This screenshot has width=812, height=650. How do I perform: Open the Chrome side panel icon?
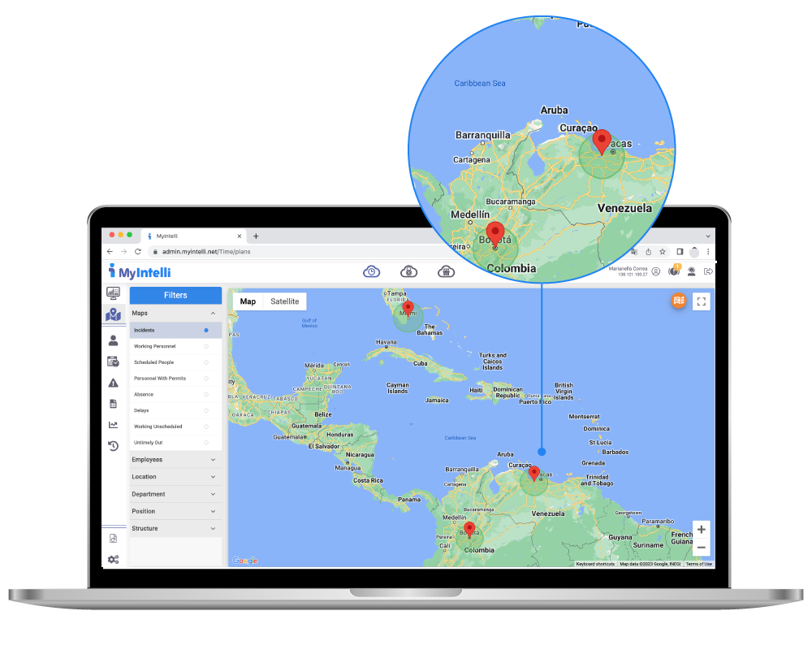pos(680,252)
